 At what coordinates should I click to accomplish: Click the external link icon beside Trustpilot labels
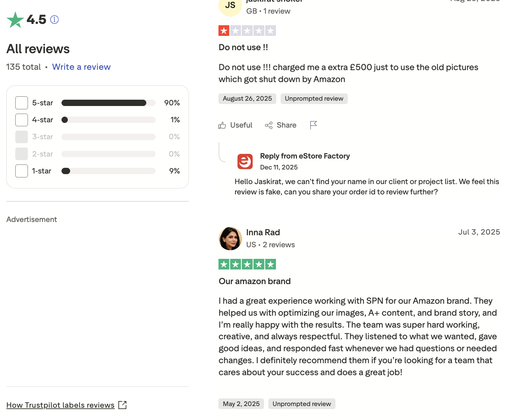[x=122, y=405]
